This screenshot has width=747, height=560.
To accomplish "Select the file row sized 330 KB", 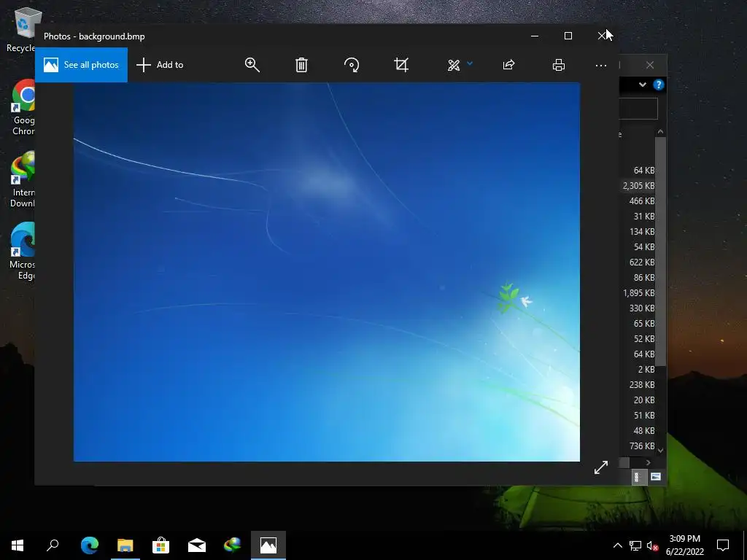I will (x=638, y=308).
